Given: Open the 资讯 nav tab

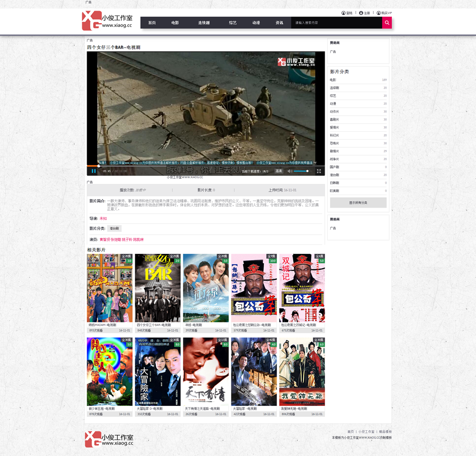Looking at the screenshot, I should point(279,23).
